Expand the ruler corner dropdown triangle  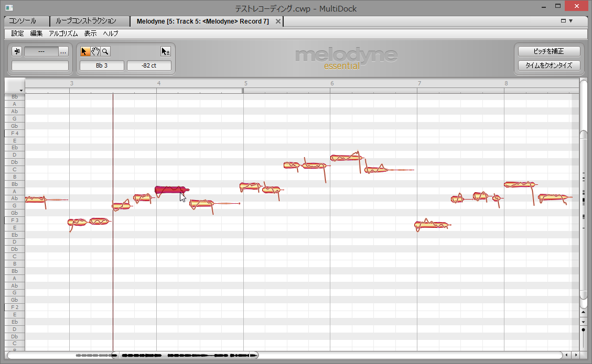click(21, 91)
